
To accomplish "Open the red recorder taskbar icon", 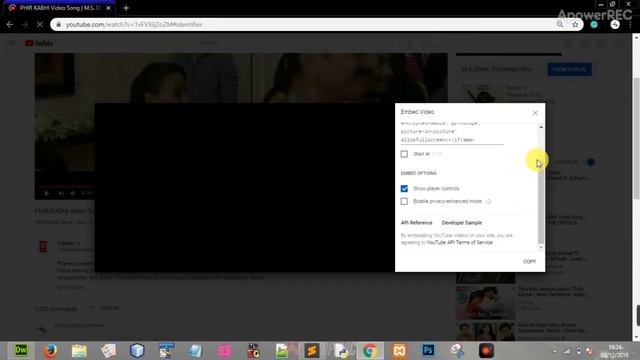I will (486, 350).
